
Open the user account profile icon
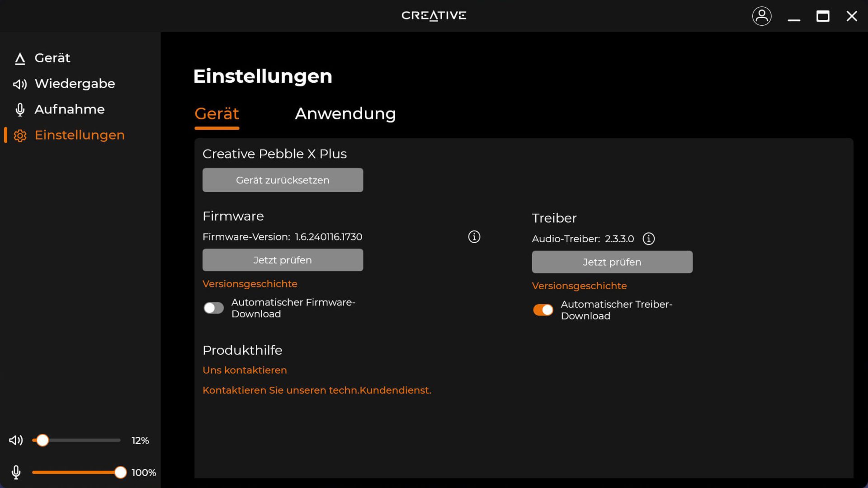(761, 16)
